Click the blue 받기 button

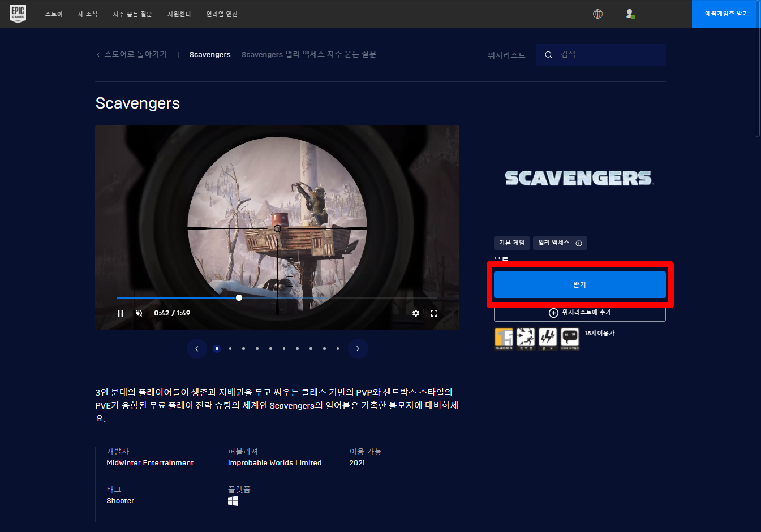(580, 285)
